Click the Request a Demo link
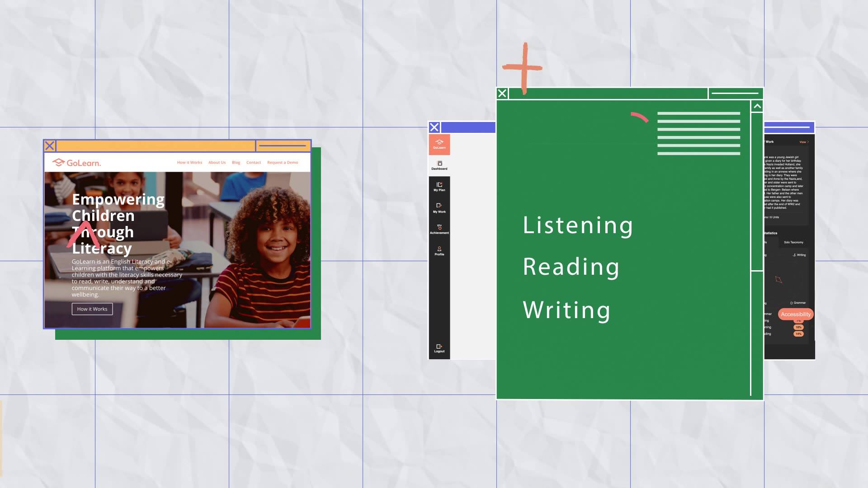The width and height of the screenshot is (868, 488). (x=283, y=163)
